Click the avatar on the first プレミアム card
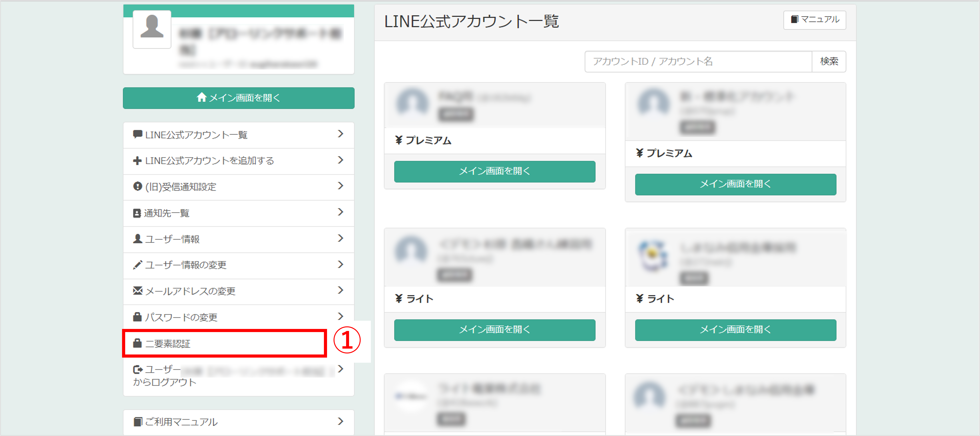Image resolution: width=980 pixels, height=436 pixels. pos(412,102)
